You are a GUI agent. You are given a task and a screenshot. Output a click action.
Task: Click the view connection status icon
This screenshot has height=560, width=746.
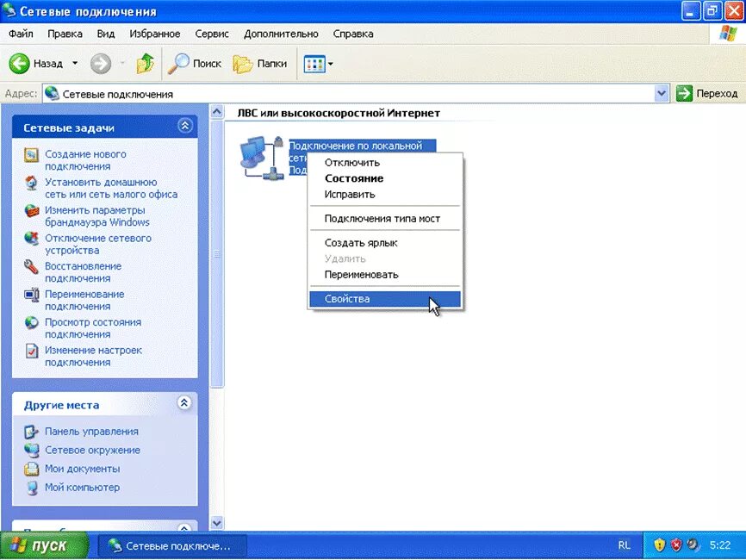point(31,323)
